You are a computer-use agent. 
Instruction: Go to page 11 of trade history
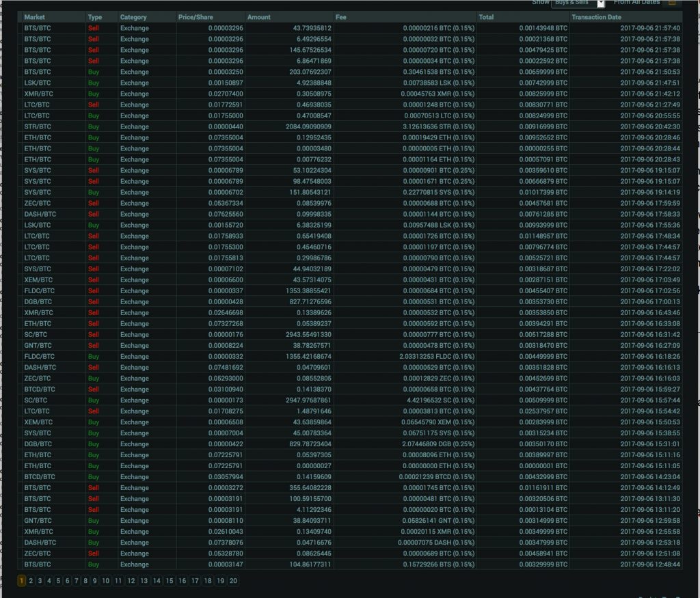tap(118, 581)
